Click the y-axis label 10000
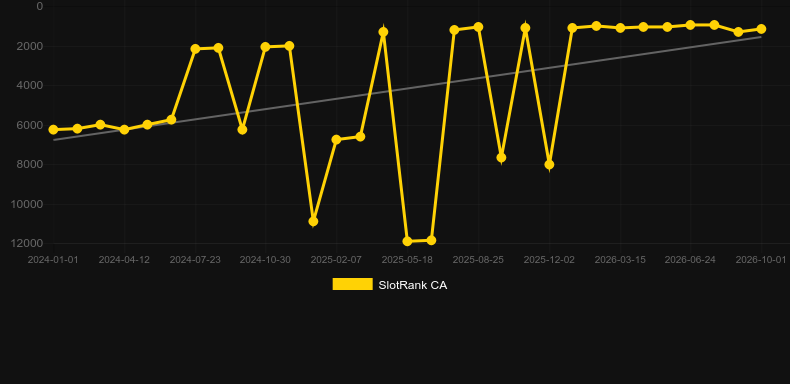Screen dimensions: 790x384 click(x=28, y=204)
